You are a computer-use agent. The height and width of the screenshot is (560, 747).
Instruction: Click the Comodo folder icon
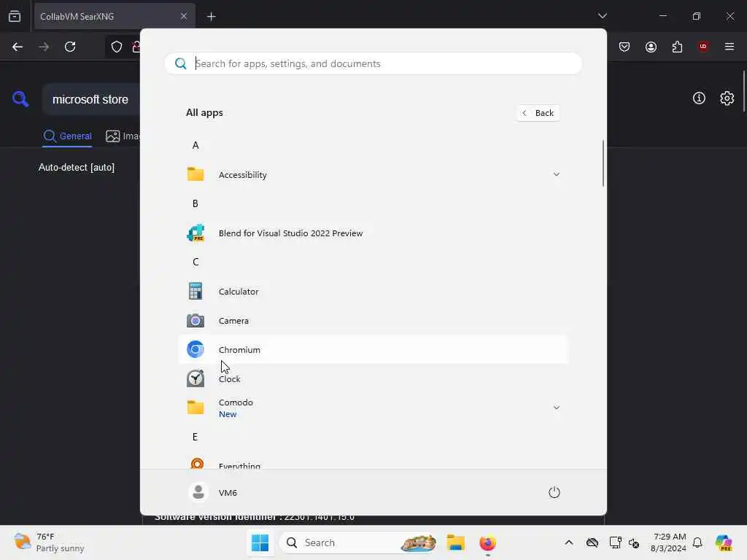tap(196, 408)
